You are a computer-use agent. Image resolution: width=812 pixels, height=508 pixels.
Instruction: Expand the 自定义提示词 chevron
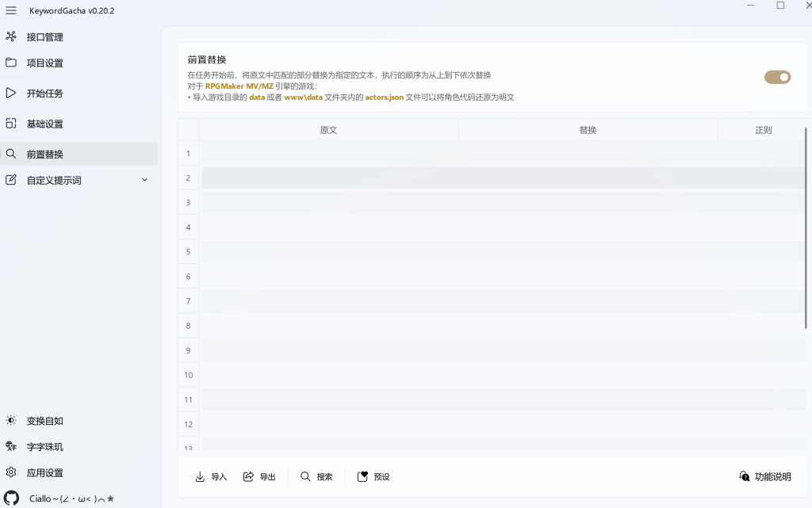point(144,180)
